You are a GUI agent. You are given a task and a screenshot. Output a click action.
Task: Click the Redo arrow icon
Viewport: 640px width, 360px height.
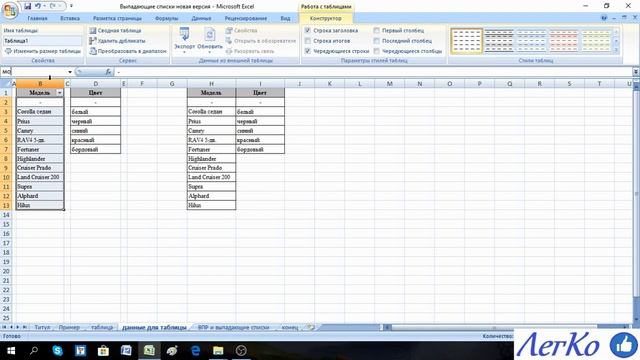click(x=53, y=6)
